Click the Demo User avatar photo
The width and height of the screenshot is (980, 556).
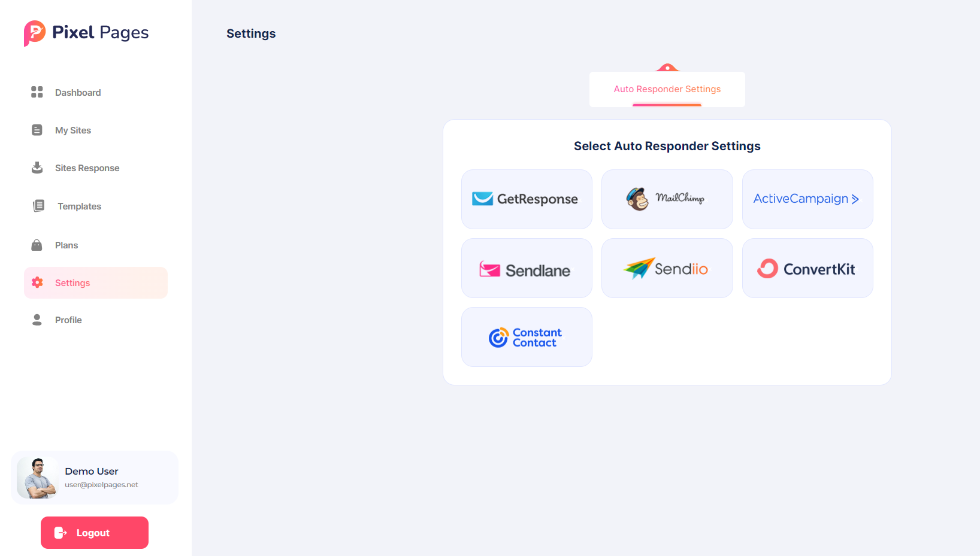[x=37, y=478]
